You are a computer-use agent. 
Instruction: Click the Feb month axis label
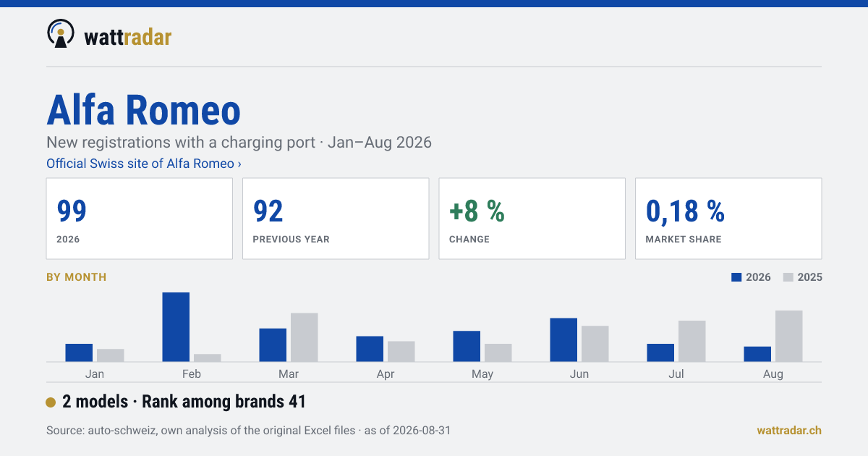[x=192, y=374]
